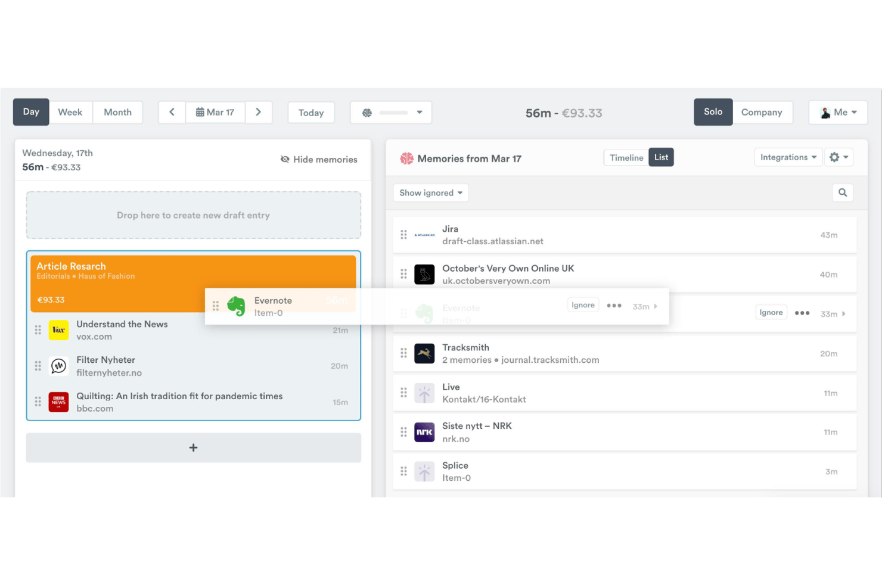Open more options on Evernote list row
Image resolution: width=882 pixels, height=588 pixels.
click(x=802, y=313)
